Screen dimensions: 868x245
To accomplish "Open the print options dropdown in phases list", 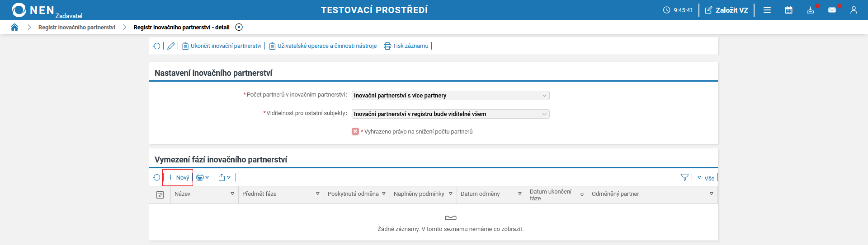I will pyautogui.click(x=203, y=178).
